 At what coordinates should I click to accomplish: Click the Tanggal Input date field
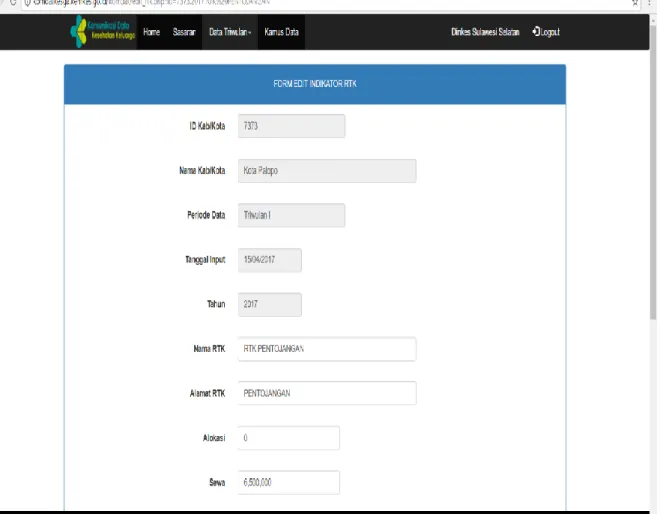(x=269, y=260)
